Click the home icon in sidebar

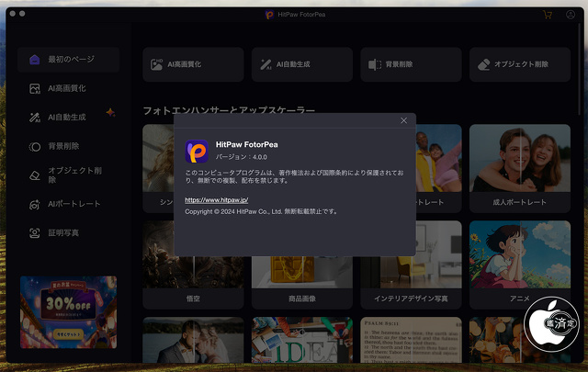point(35,60)
